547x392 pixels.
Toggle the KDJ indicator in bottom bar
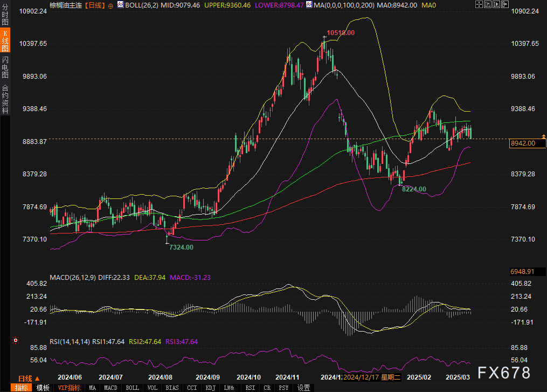click(x=210, y=388)
